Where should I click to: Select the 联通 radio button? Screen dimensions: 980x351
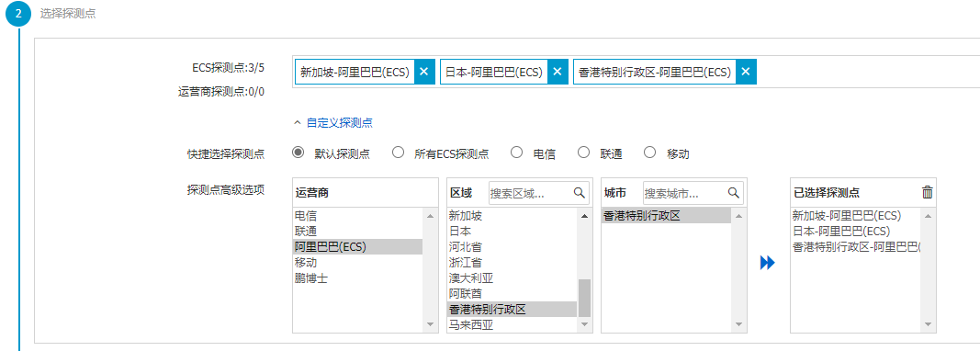tap(584, 152)
